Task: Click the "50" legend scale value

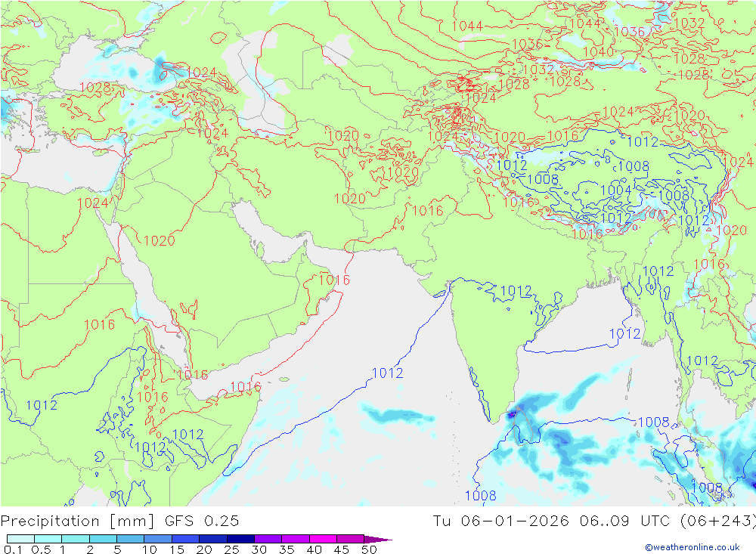Action: click(369, 549)
